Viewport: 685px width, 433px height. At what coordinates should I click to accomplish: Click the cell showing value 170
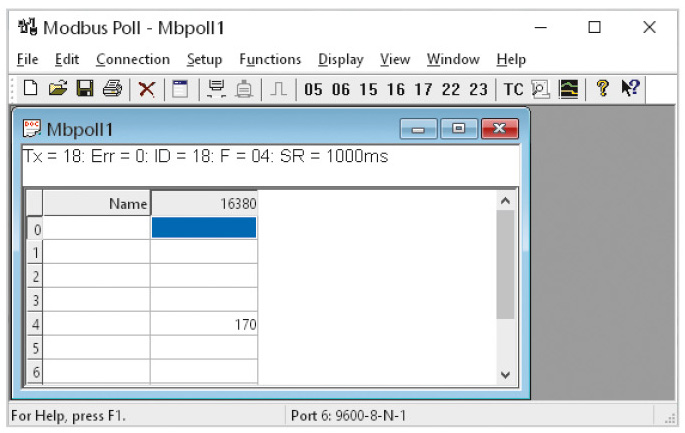click(204, 324)
